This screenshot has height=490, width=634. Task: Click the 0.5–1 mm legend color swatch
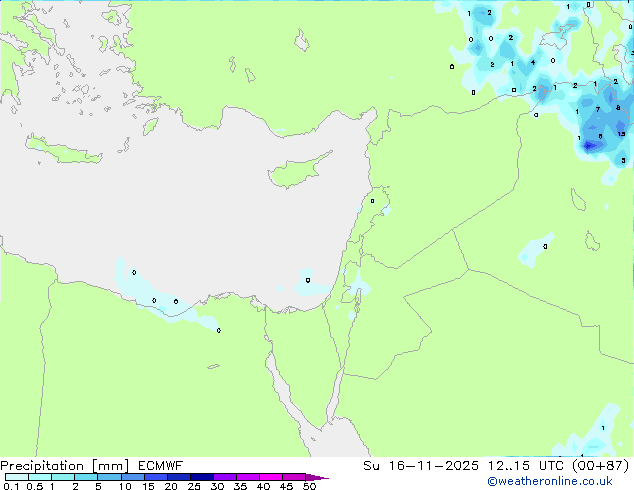(40, 477)
